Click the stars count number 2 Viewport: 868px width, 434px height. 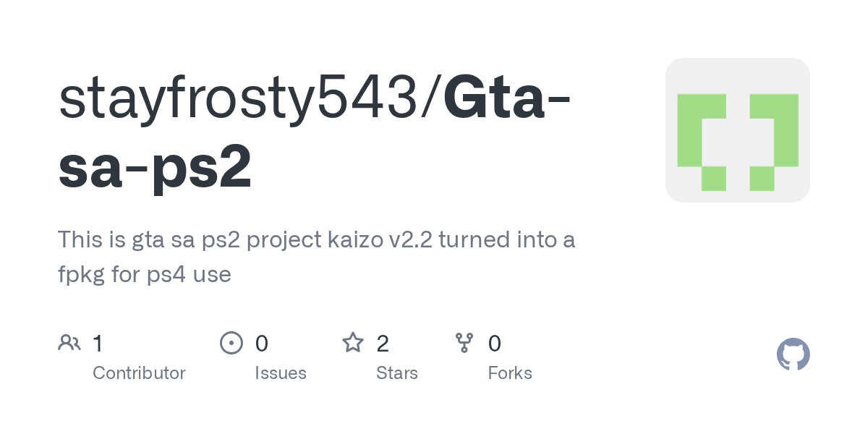(383, 343)
